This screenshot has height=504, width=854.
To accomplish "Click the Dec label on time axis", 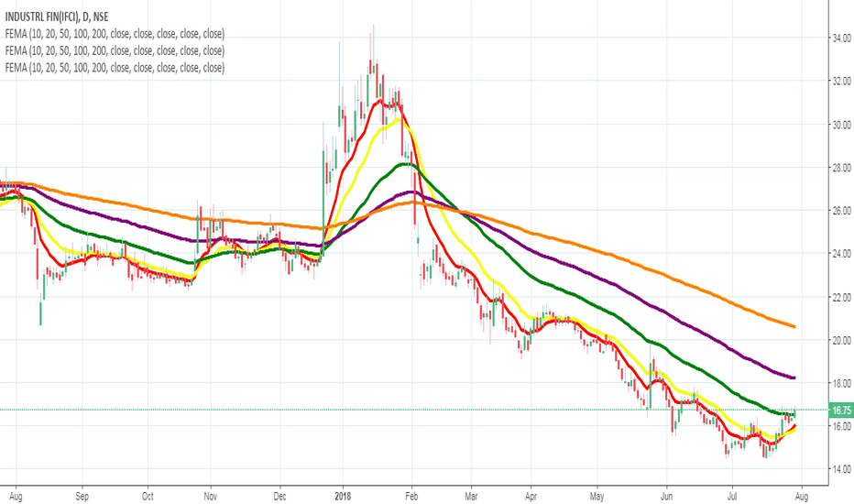I will coord(279,497).
